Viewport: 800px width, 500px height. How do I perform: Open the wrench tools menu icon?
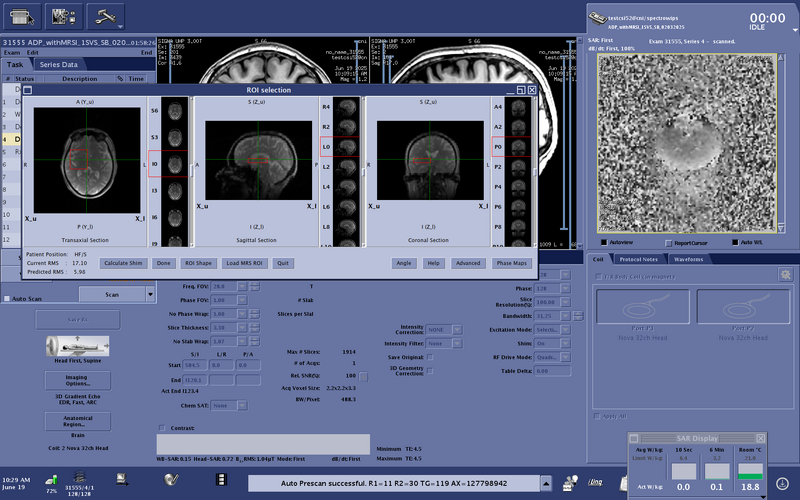click(x=106, y=17)
